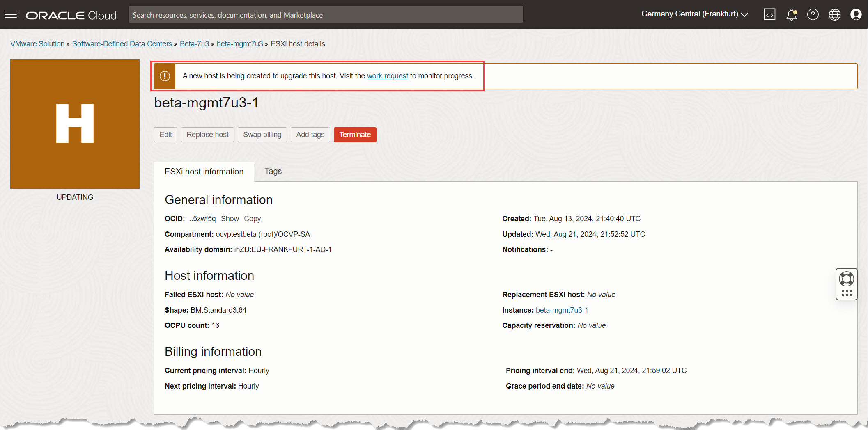The height and width of the screenshot is (430, 868).
Task: Click the shape value BM.Standard3.64
Action: pos(218,310)
